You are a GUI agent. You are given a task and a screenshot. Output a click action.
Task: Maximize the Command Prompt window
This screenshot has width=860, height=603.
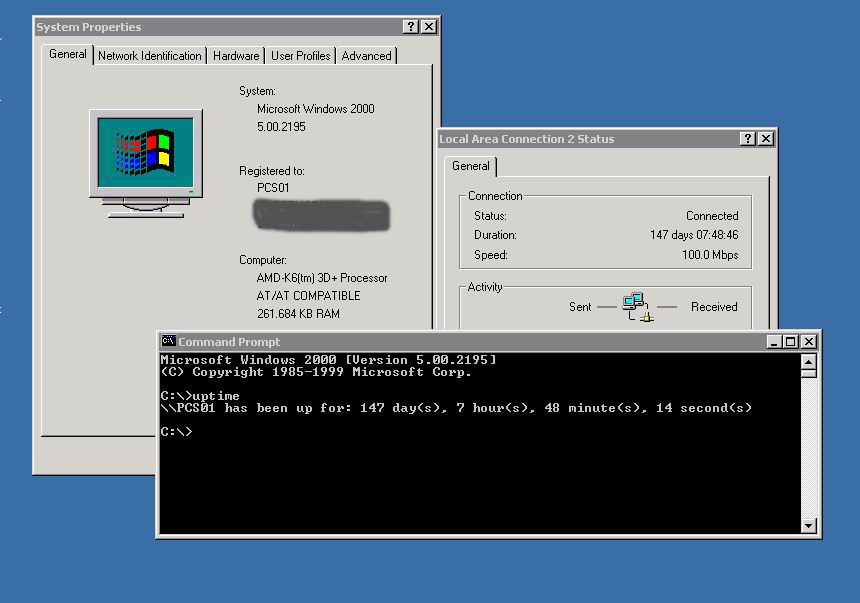tap(790, 342)
